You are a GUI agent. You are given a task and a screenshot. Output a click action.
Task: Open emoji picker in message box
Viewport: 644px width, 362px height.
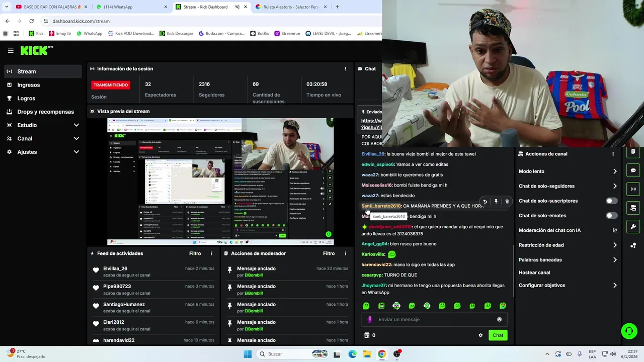click(x=499, y=319)
